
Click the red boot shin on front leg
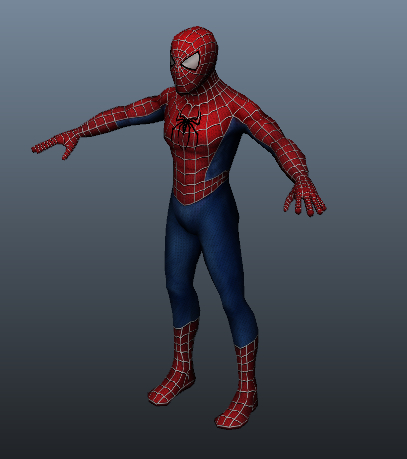[x=247, y=370]
